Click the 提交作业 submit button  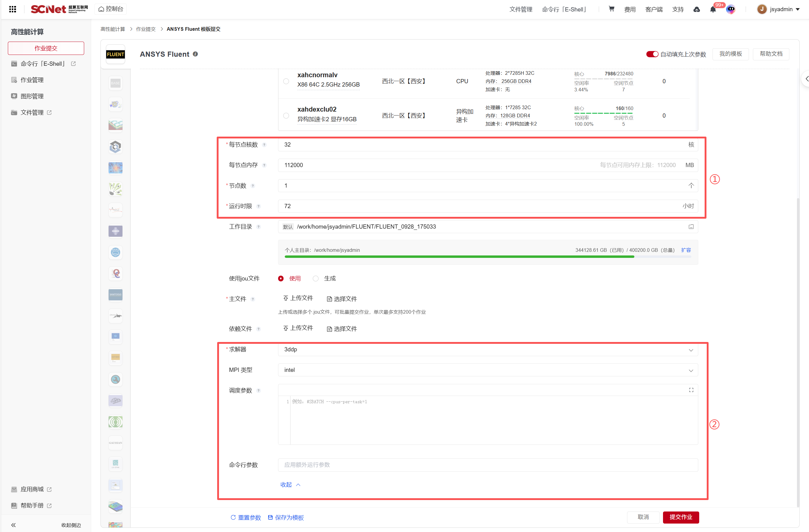(681, 517)
